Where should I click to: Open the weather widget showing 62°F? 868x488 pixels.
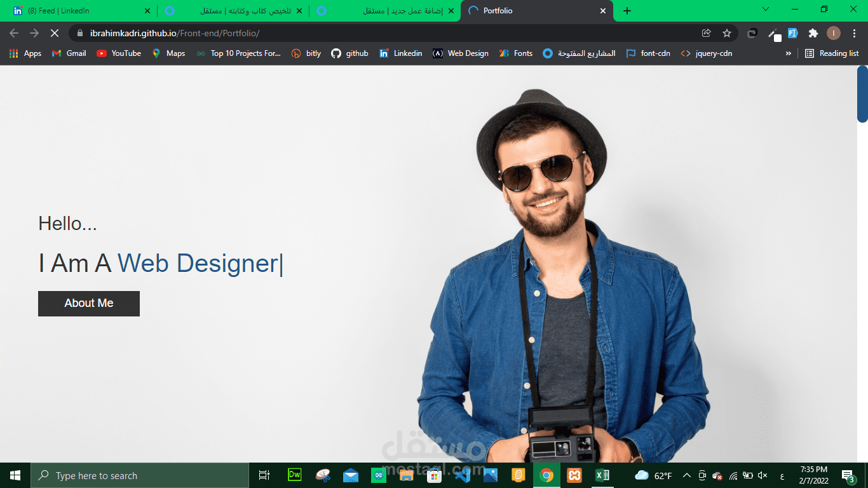653,475
